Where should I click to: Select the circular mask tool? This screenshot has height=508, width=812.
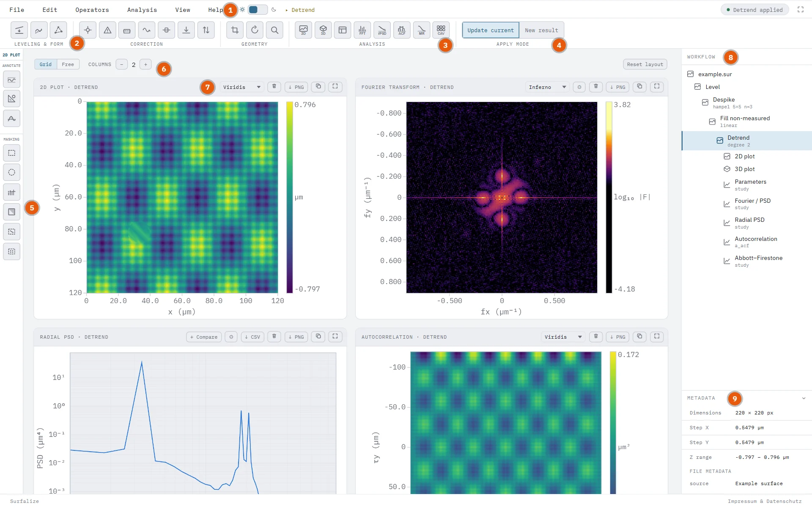12,172
